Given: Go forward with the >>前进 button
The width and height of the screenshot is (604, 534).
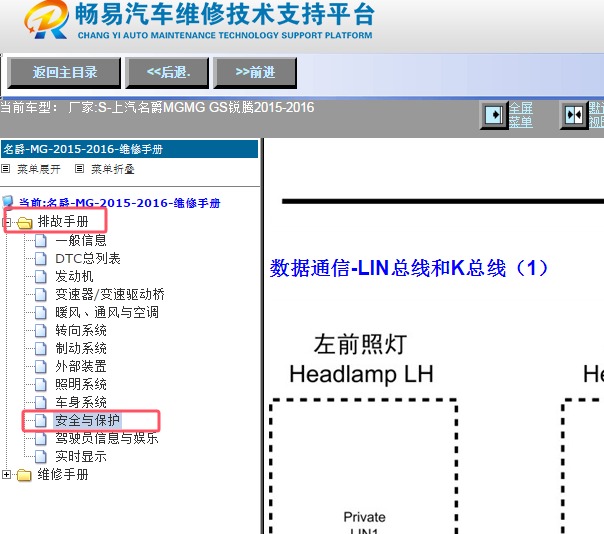Looking at the screenshot, I should 255,73.
